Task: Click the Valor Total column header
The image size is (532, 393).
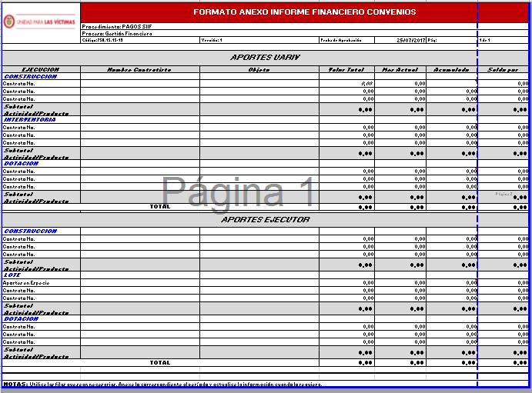Action: coord(346,69)
